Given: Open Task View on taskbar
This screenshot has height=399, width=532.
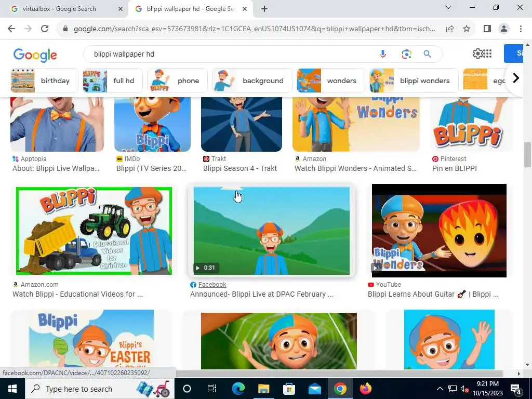Looking at the screenshot, I should coord(212,389).
